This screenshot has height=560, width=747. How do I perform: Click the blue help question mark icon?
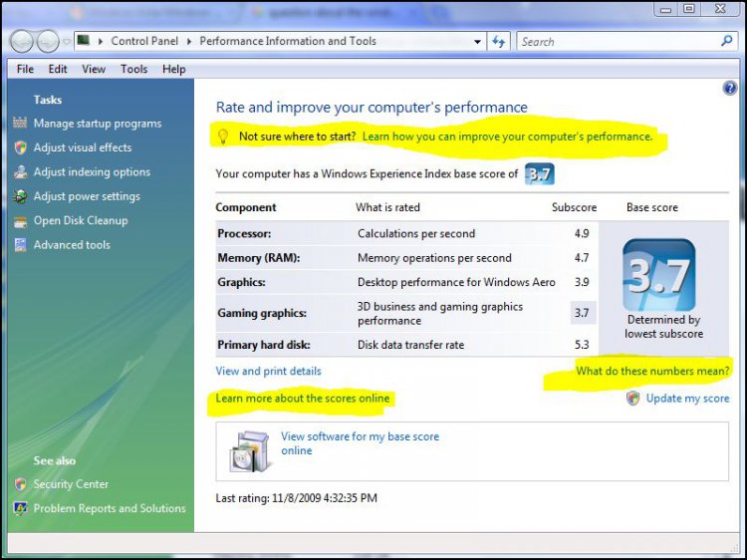(x=729, y=88)
